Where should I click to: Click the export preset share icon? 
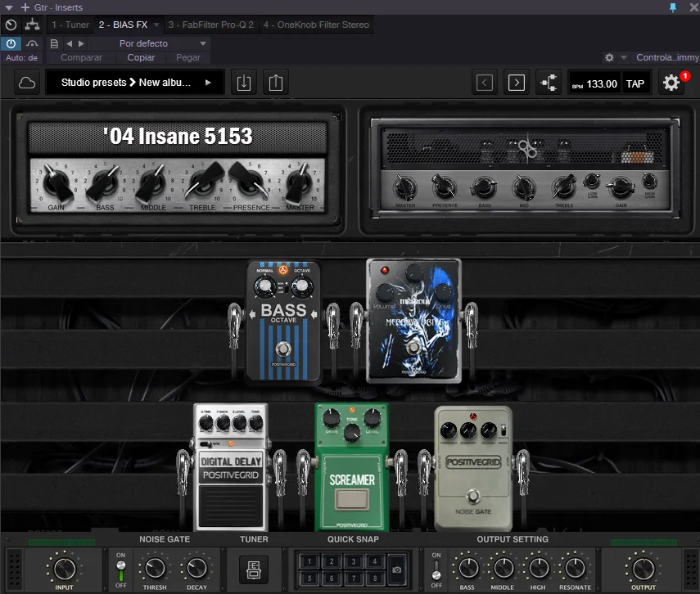pyautogui.click(x=276, y=83)
